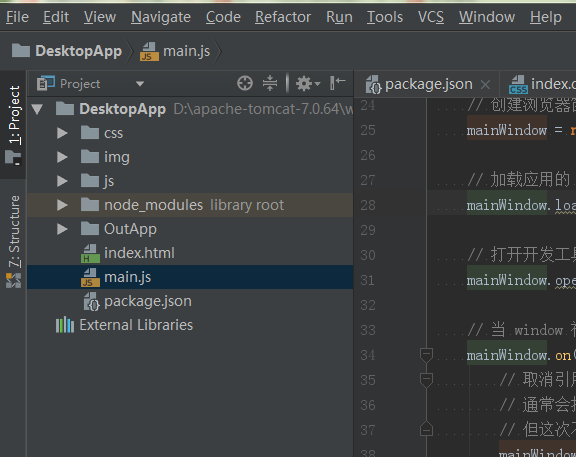Select the js folder row
Image resolution: width=576 pixels, height=457 pixels.
(x=190, y=181)
